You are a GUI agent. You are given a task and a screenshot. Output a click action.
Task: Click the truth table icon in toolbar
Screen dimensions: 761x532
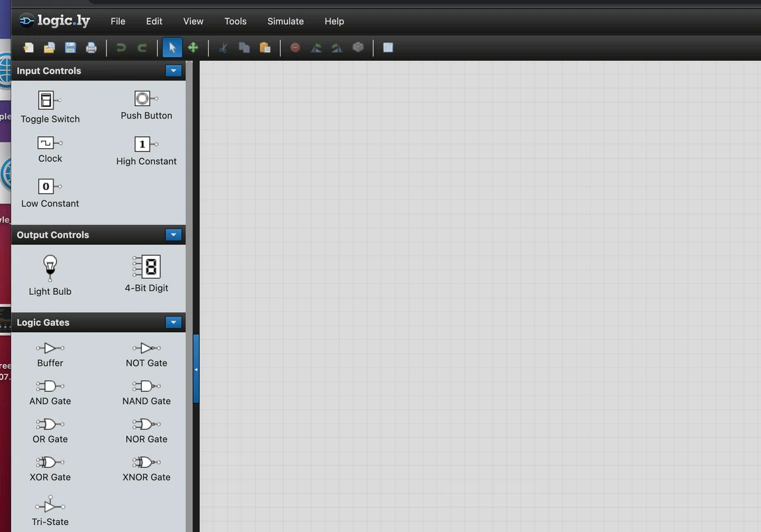(x=388, y=48)
